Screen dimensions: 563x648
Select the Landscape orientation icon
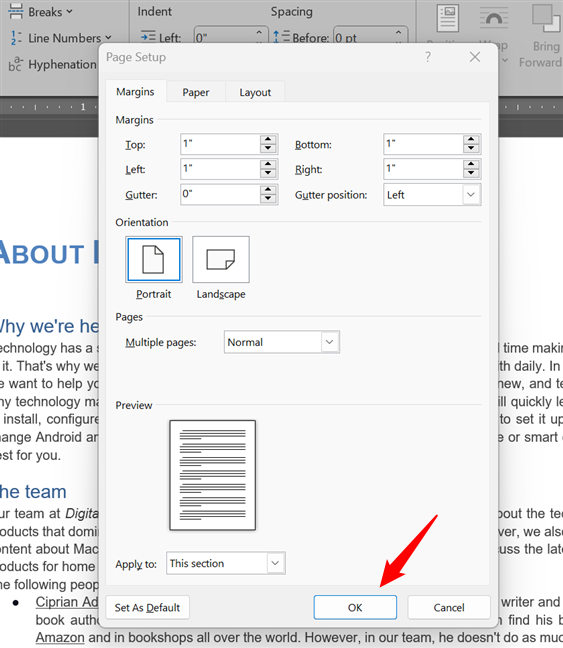[x=221, y=259]
